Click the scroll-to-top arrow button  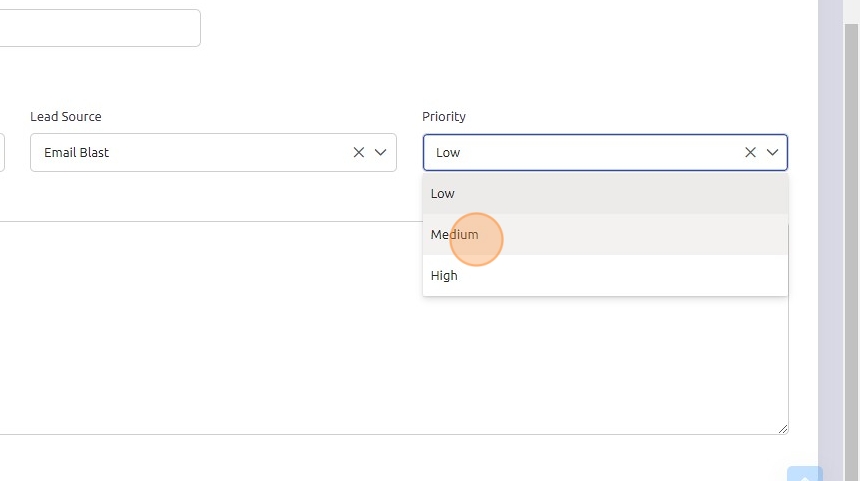(804, 476)
